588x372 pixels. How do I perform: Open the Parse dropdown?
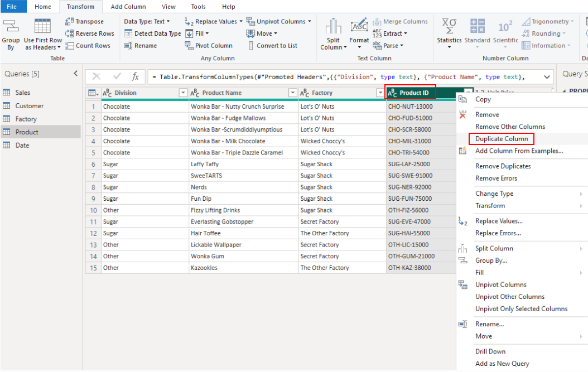pyautogui.click(x=388, y=45)
